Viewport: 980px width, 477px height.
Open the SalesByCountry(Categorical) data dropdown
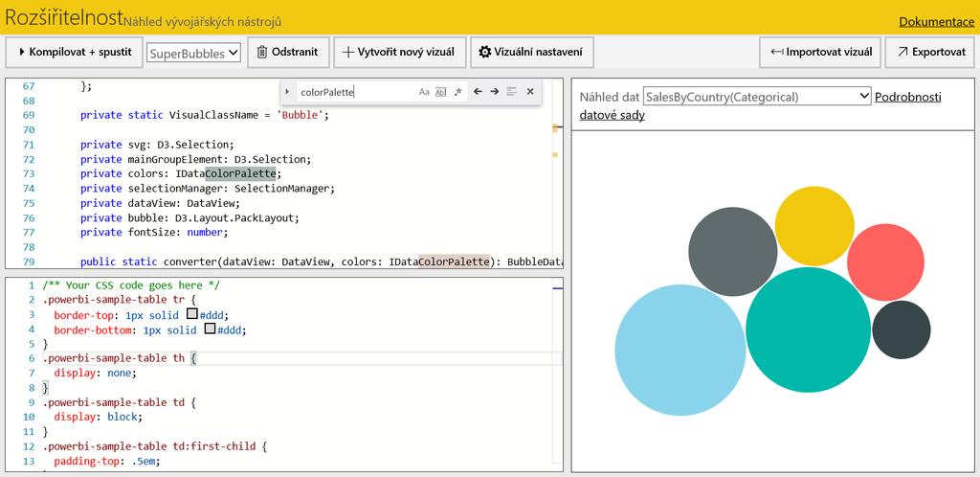757,97
